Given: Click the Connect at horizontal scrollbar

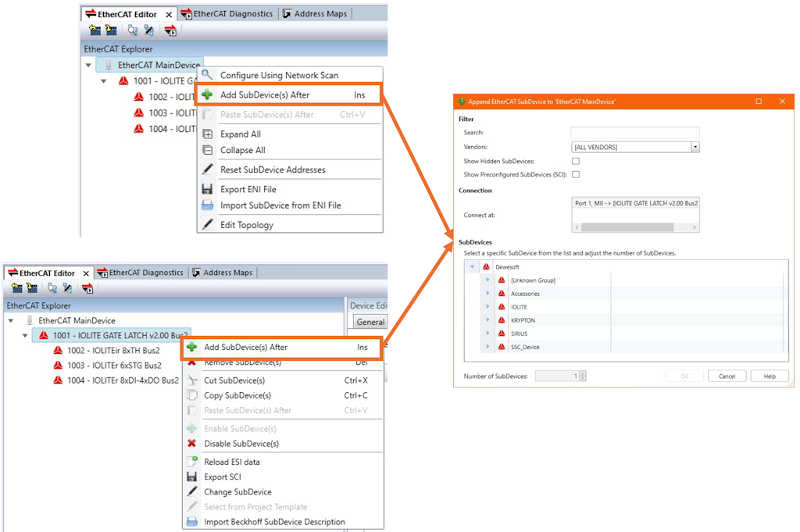Looking at the screenshot, I should (635, 227).
